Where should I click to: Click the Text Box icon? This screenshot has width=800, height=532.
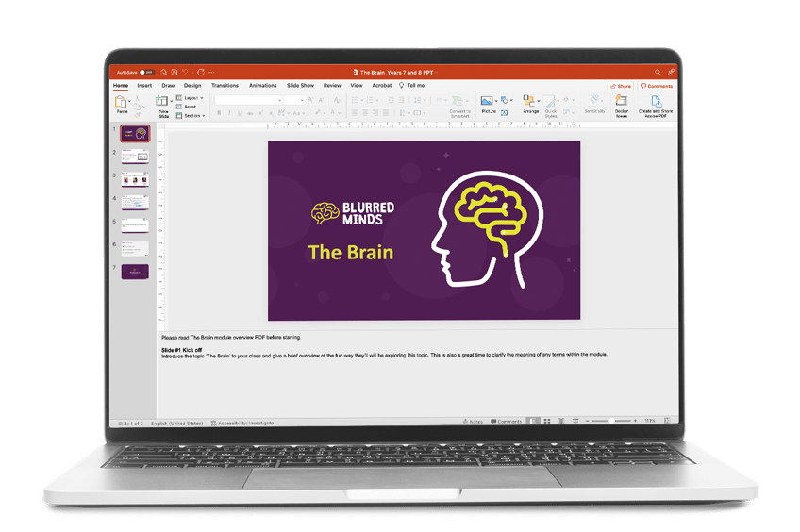(x=505, y=113)
